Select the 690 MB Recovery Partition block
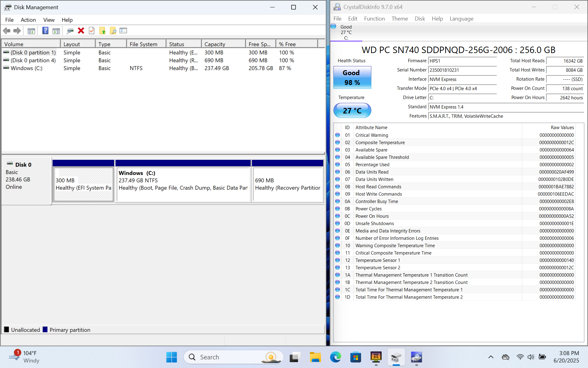Screen dimensions: 588x368 [x=288, y=184]
